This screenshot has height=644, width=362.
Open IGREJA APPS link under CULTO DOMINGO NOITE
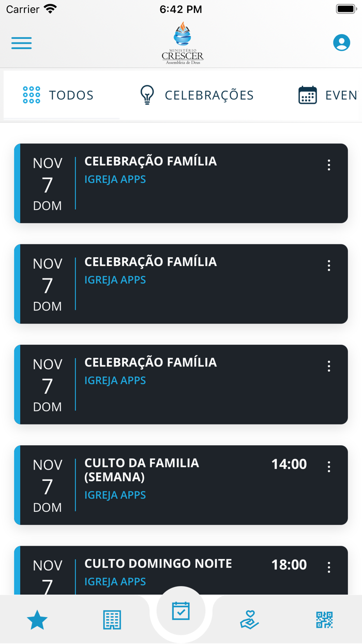tap(115, 581)
